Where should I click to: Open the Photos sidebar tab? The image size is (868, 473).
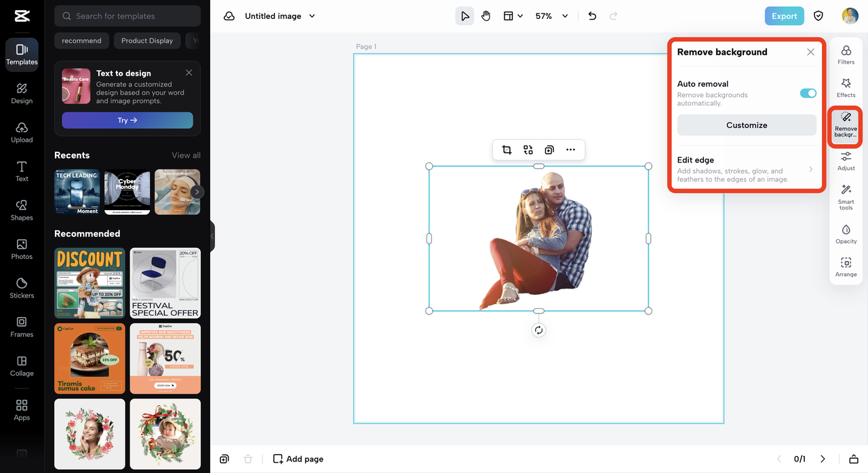coord(22,249)
